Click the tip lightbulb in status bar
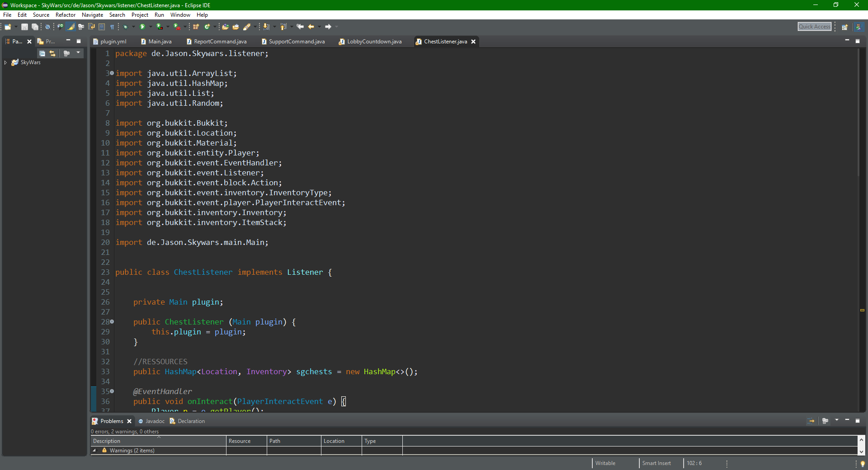868x470 pixels. (863, 464)
